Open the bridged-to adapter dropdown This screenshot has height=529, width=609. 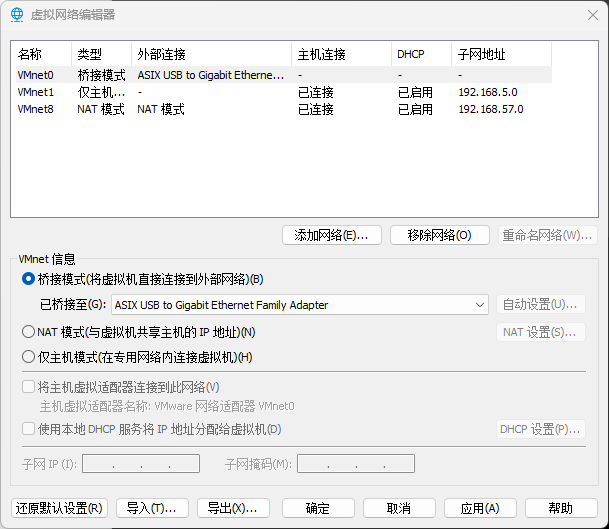click(300, 305)
